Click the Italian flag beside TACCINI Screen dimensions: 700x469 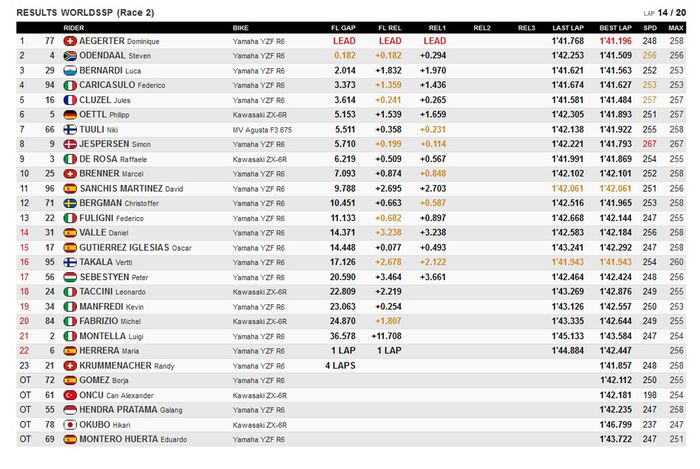(70, 292)
